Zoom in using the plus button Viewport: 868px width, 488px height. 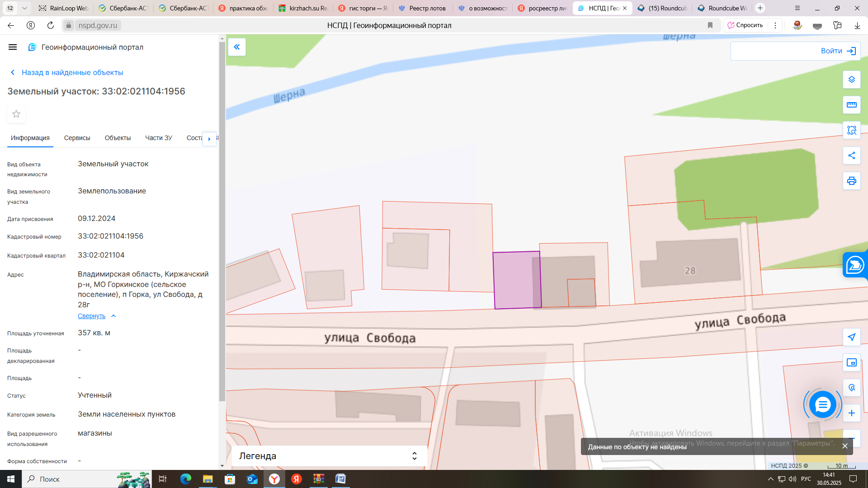coord(851,413)
